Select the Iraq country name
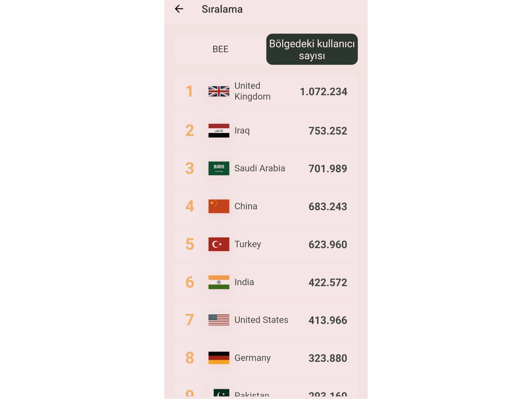532x399 pixels. (x=242, y=131)
